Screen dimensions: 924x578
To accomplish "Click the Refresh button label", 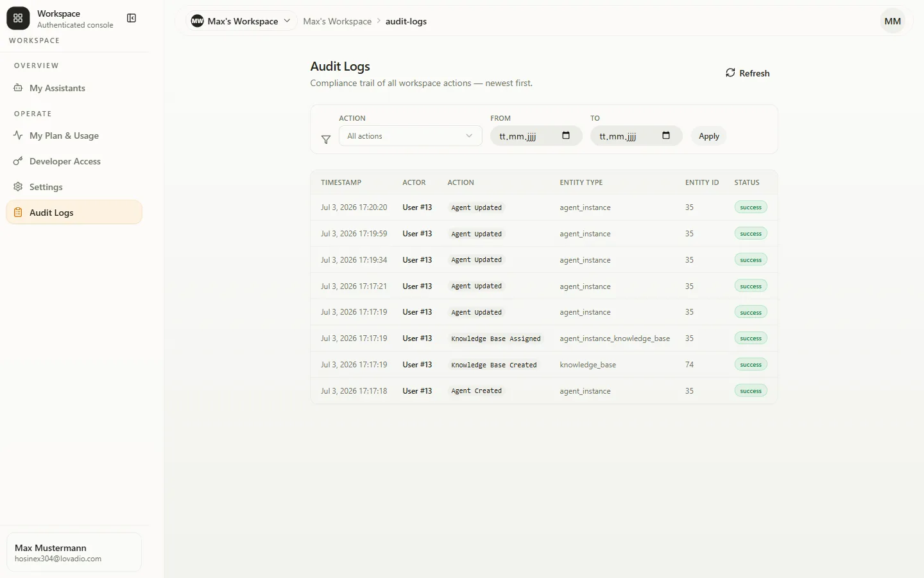I will 754,73.
